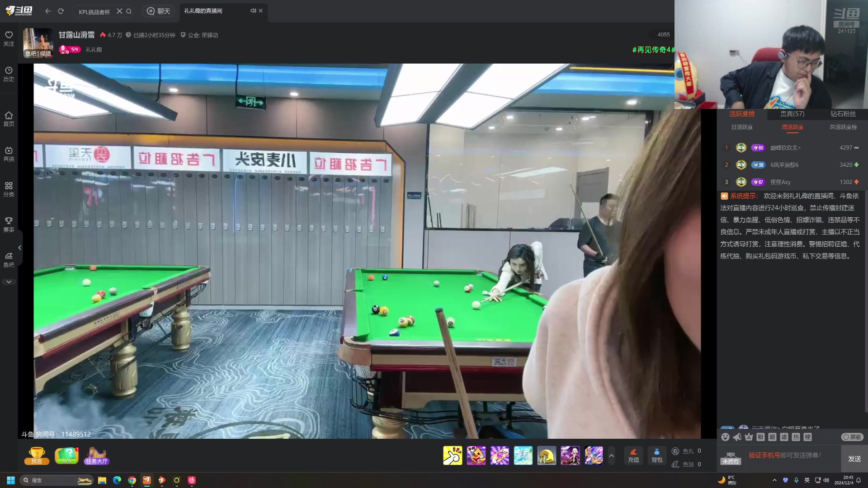Toggle the 热 hot words button
The image size is (868, 488).
(796, 437)
